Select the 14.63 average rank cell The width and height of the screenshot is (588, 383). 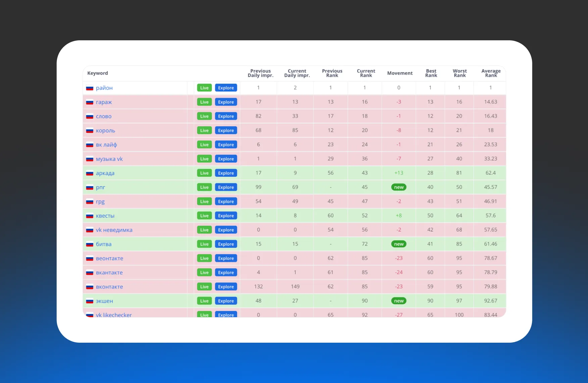pyautogui.click(x=490, y=102)
